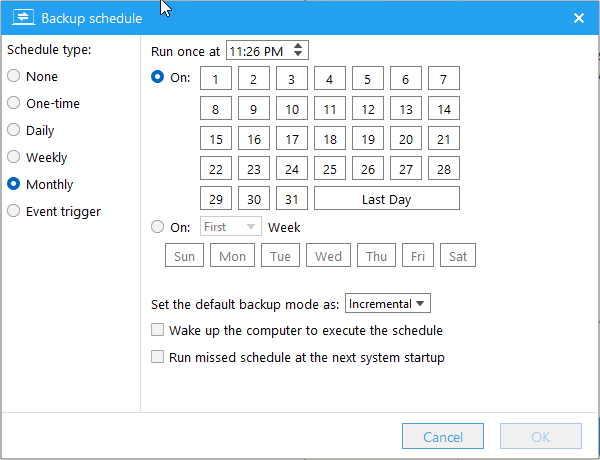600x460 pixels.
Task: Select the None schedule type
Action: pyautogui.click(x=14, y=76)
